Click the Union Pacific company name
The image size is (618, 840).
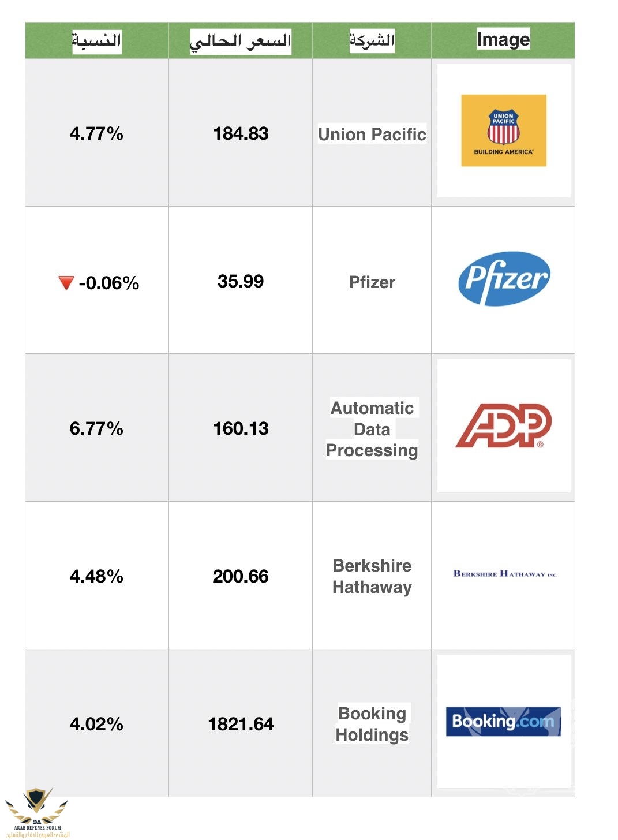tap(372, 134)
